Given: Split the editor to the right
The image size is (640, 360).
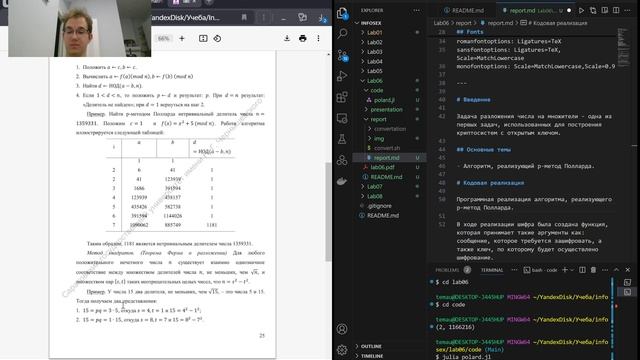Looking at the screenshot, I should click(x=616, y=10).
